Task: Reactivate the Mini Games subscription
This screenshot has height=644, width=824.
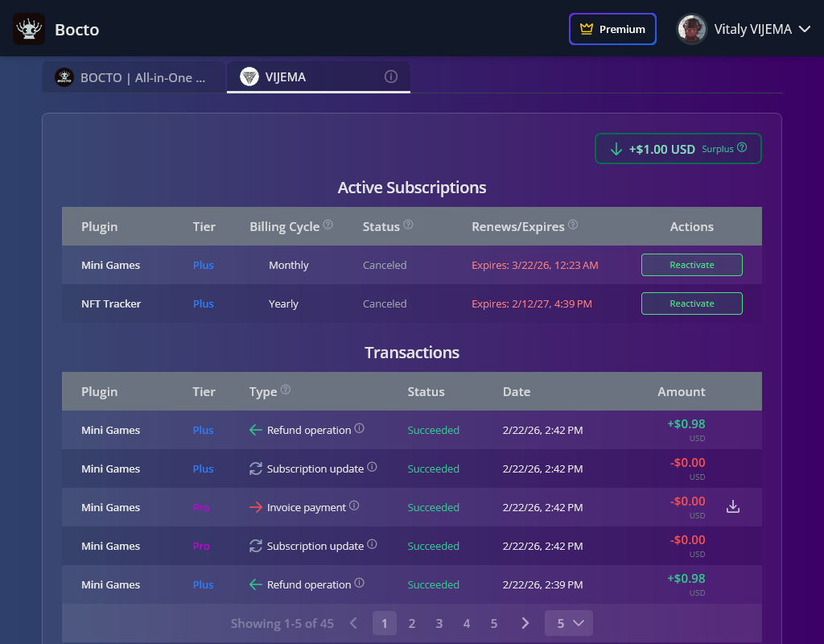Action: (x=691, y=264)
